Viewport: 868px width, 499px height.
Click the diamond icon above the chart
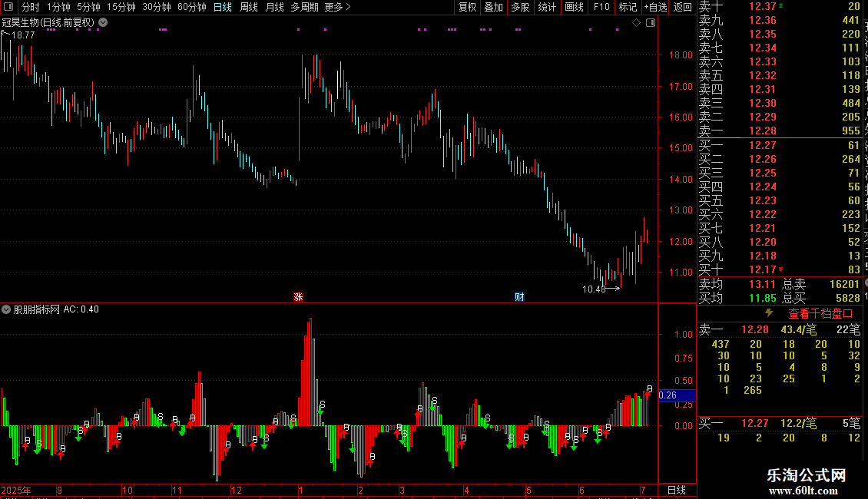[636, 23]
